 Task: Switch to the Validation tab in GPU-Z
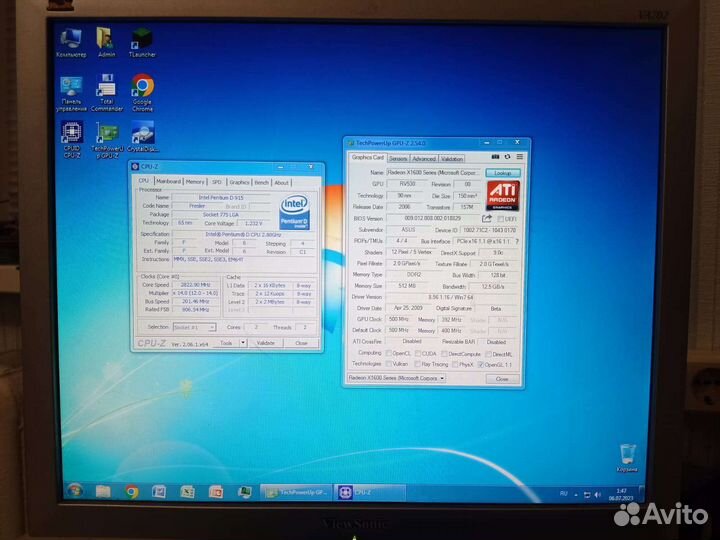tap(452, 158)
